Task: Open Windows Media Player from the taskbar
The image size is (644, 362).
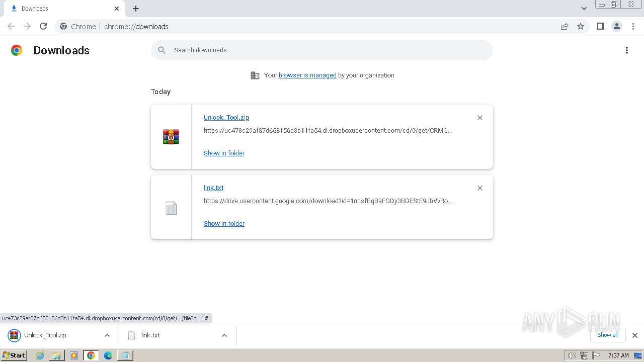Action: (74, 355)
